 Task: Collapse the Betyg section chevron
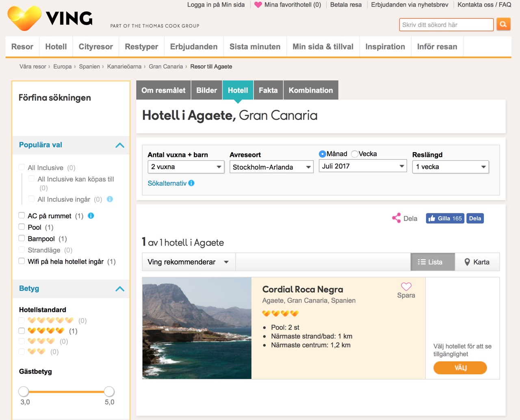pos(120,289)
